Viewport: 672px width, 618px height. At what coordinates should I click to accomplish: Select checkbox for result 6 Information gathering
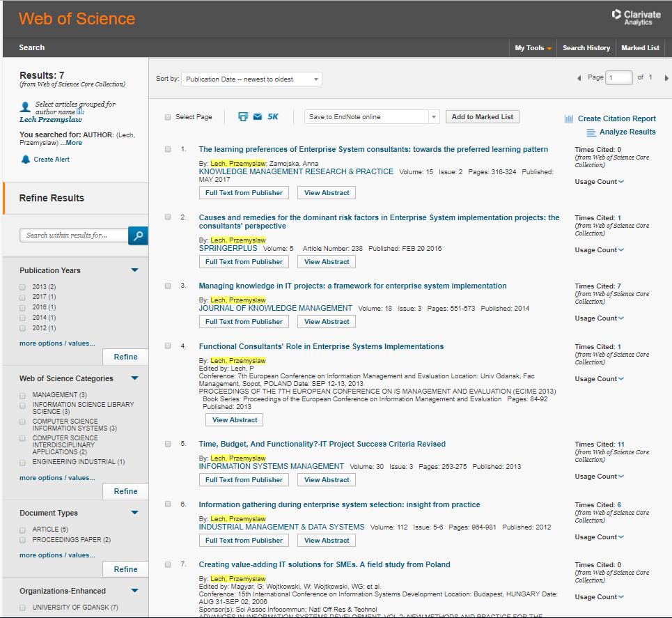pyautogui.click(x=168, y=504)
